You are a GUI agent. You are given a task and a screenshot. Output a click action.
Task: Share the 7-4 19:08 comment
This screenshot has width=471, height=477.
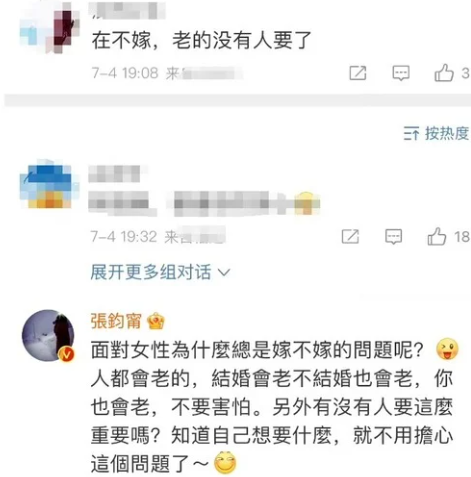(x=358, y=73)
